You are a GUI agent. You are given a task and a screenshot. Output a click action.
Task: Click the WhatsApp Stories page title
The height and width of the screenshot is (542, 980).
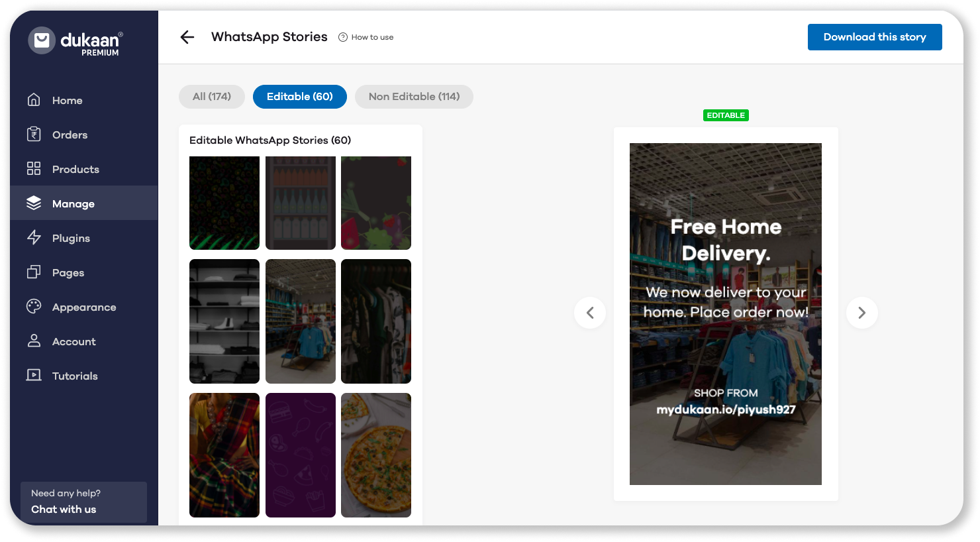[269, 37]
